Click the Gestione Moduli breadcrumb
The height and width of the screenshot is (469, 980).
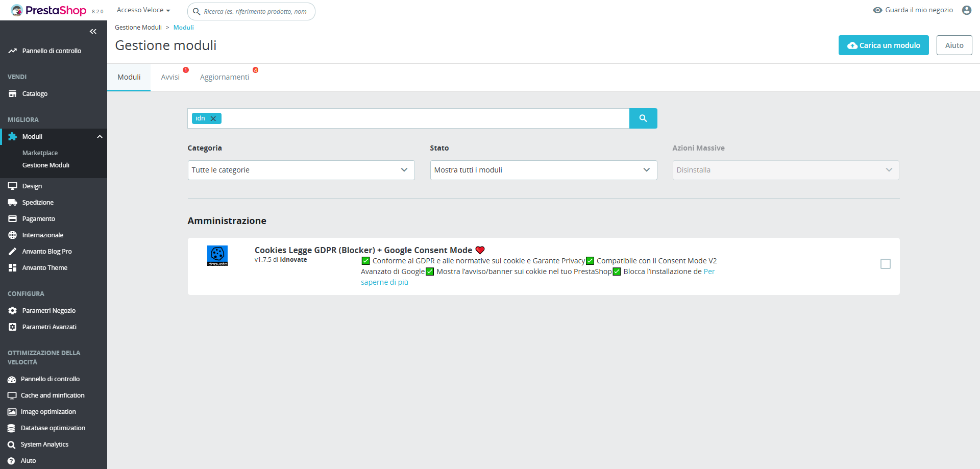[x=138, y=28]
